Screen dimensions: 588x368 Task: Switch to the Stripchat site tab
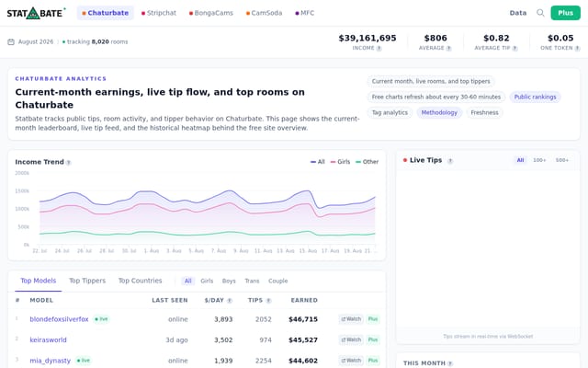click(159, 13)
